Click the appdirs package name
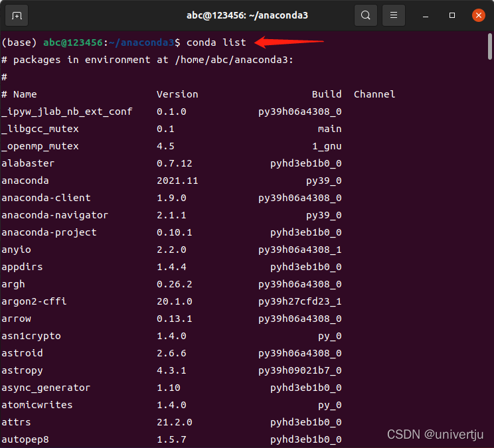This screenshot has width=494, height=448. pos(22,267)
